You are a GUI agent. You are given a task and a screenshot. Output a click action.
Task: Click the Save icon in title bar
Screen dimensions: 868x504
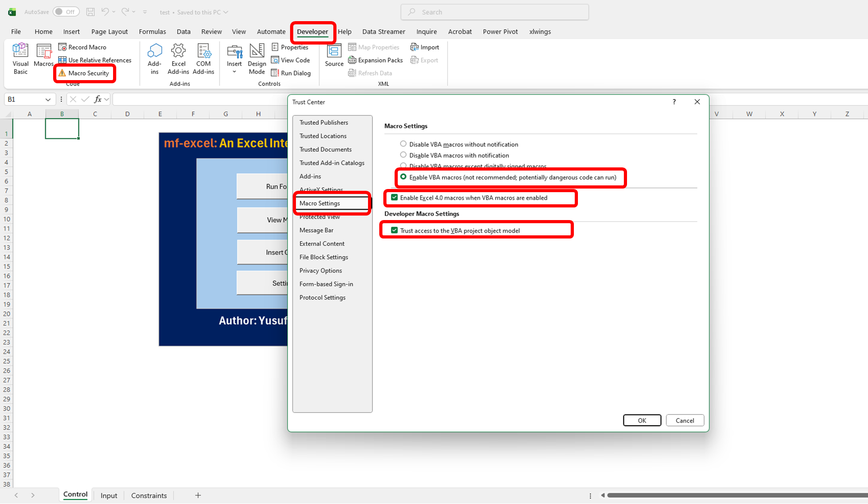click(x=91, y=12)
